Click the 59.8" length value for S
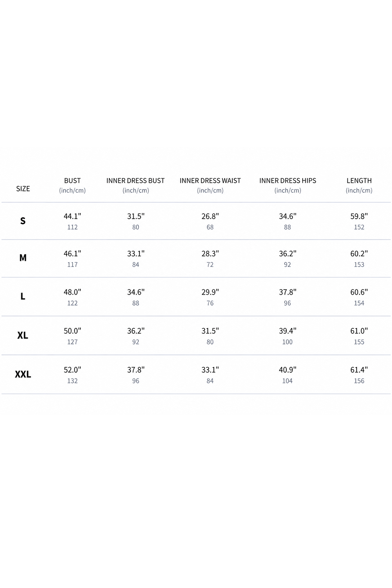392x588 pixels. 359,216
